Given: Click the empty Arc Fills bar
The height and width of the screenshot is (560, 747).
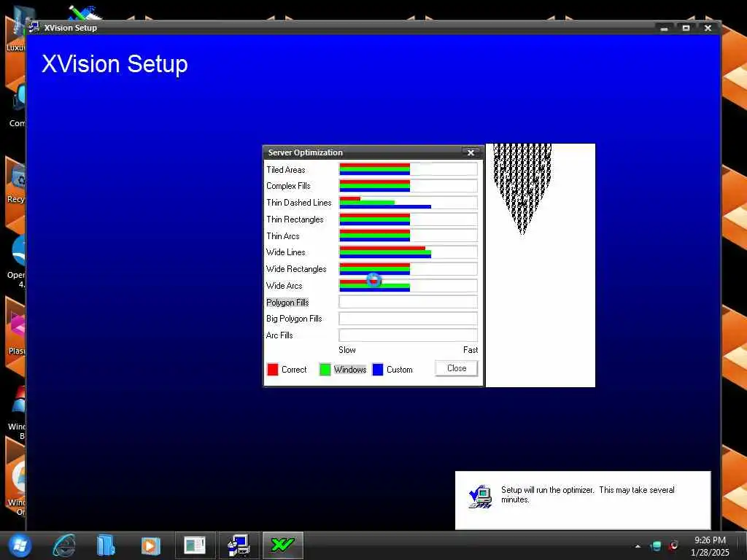Looking at the screenshot, I should tap(408, 335).
